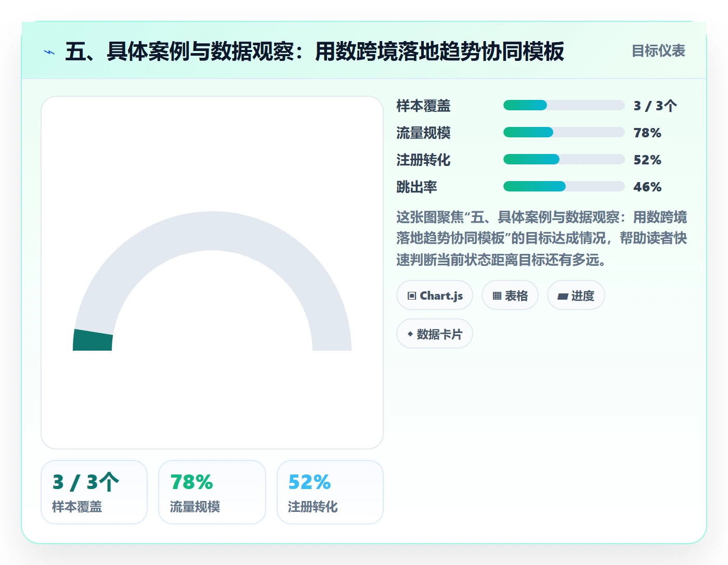The image size is (728, 565).
Task: Open the 52% 注册转化 stat card
Action: coord(330,492)
